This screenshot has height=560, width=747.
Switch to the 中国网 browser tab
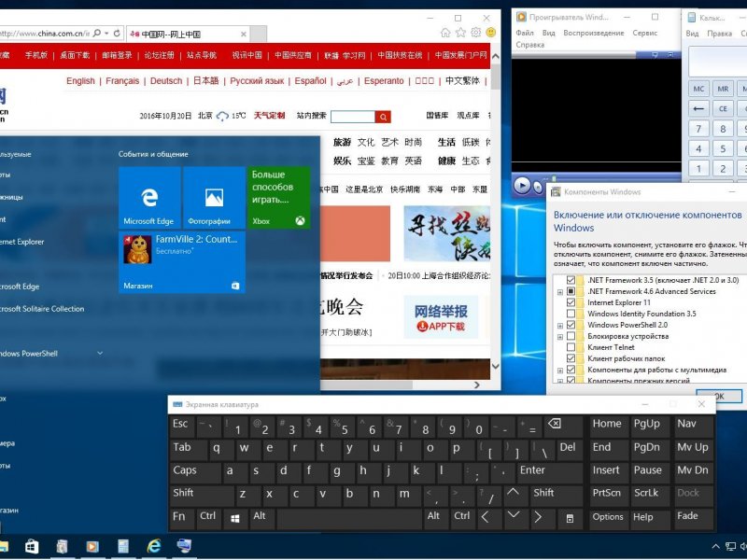189,35
